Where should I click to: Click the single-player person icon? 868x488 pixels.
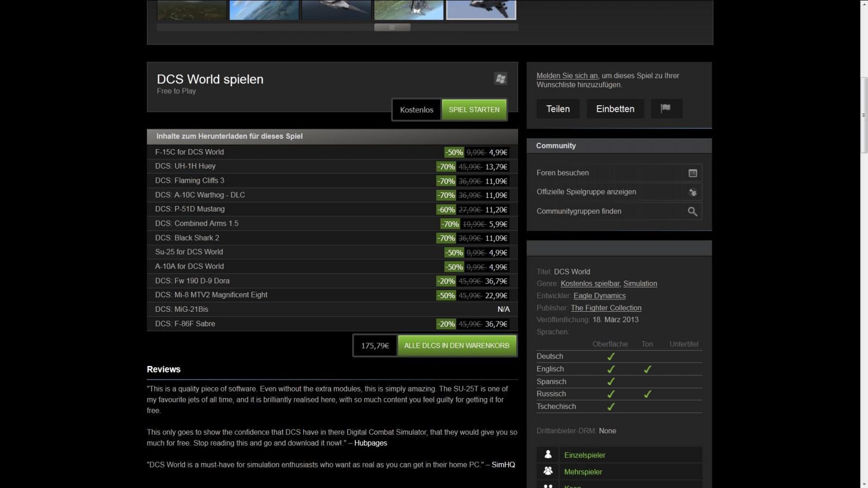pos(548,454)
